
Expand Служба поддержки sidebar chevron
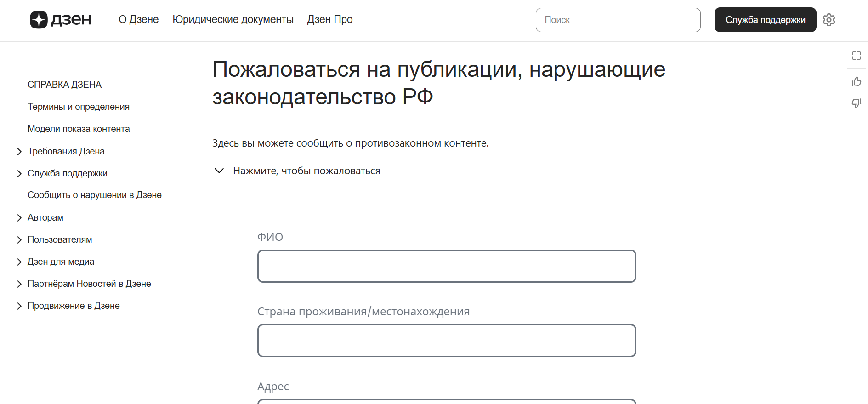(x=19, y=174)
